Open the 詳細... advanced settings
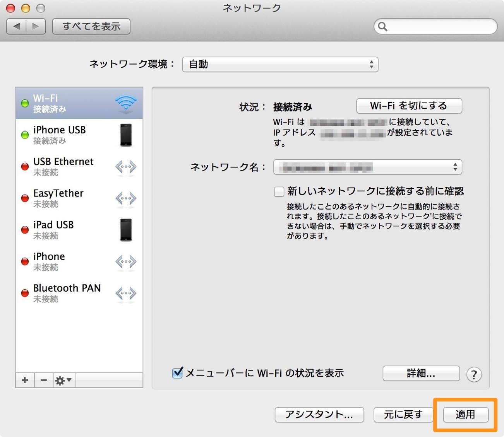This screenshot has height=437, width=504. (x=421, y=373)
